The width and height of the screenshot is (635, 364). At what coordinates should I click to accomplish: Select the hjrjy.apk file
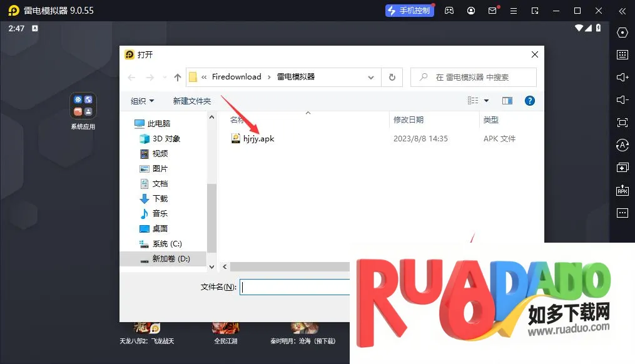(x=258, y=138)
